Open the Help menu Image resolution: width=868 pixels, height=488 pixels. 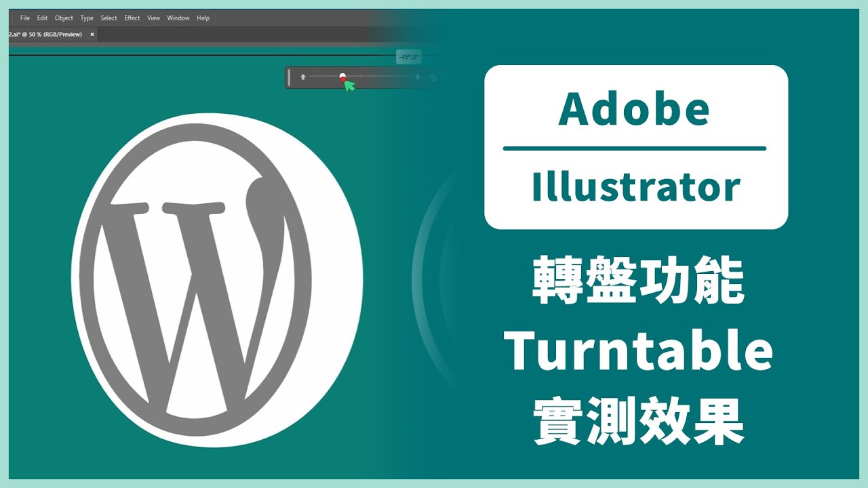(203, 18)
